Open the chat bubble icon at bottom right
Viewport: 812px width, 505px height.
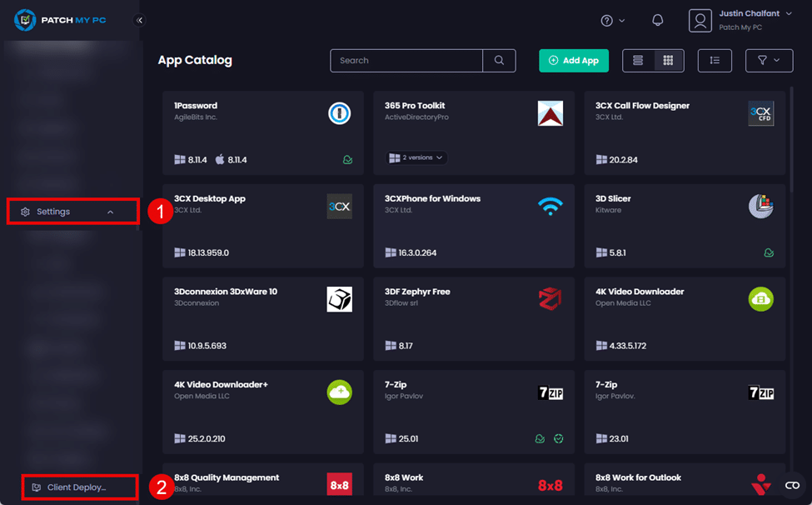[792, 485]
